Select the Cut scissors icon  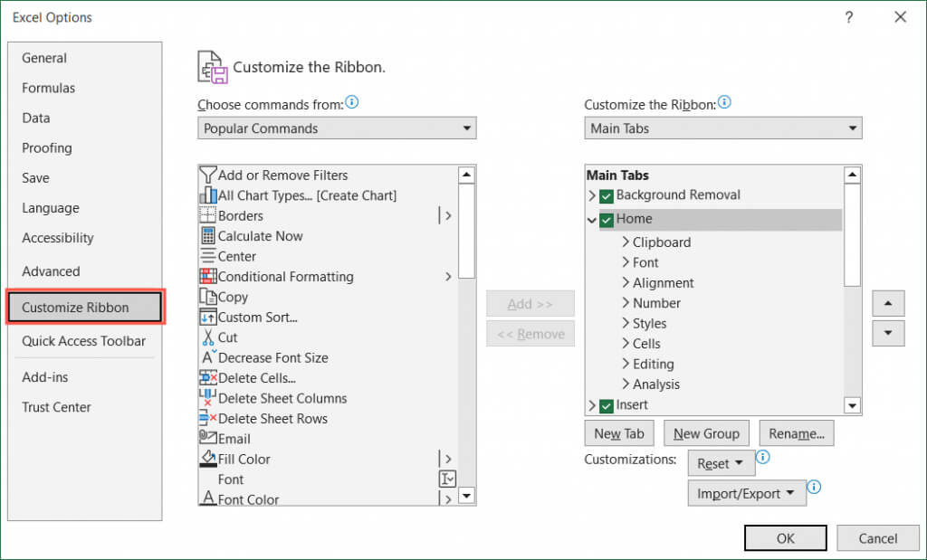pyautogui.click(x=207, y=337)
